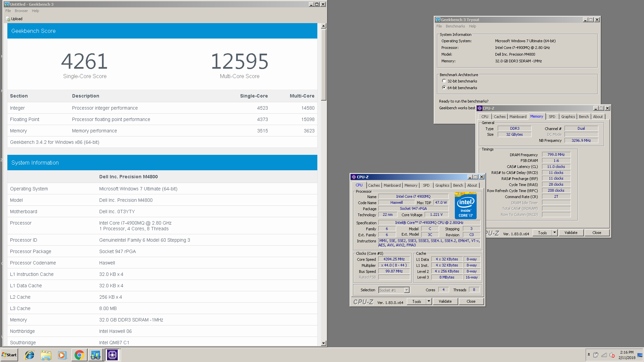Select 32-bit benchmarks radio button
The width and height of the screenshot is (644, 362).
444,81
